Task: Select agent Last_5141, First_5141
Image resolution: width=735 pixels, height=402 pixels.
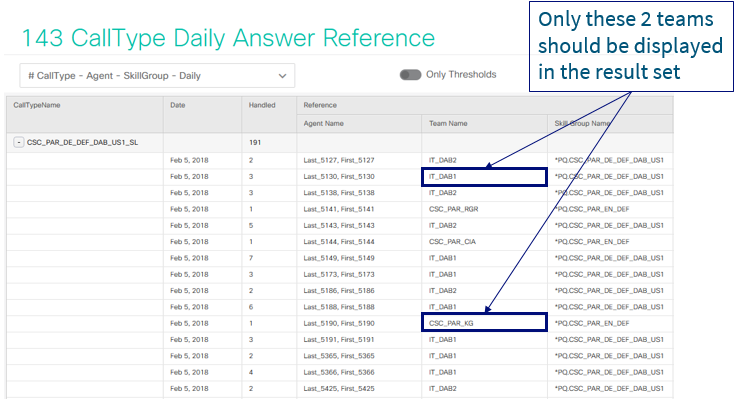Action: point(339,209)
